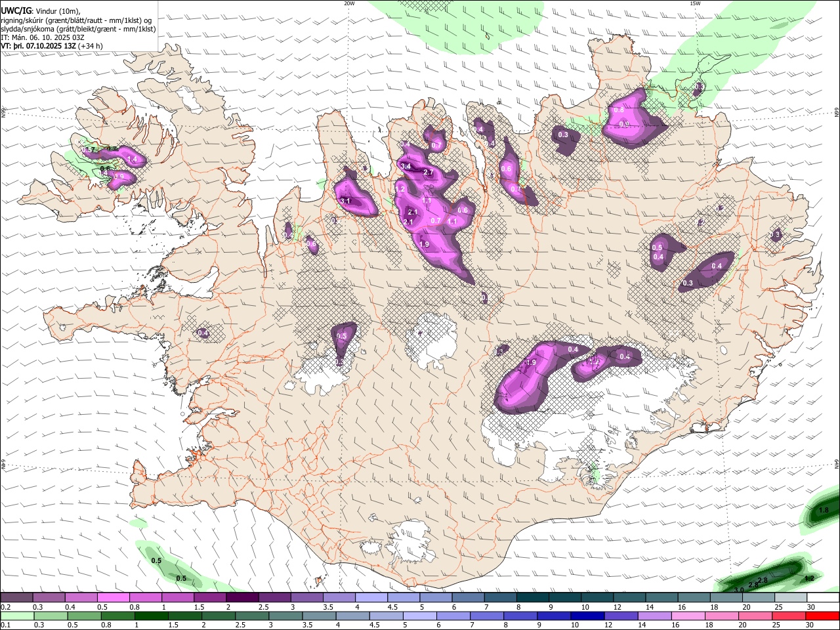Click the initialization time 'IT: Mán. 06. 10. 2025 03Z'

tap(43, 37)
